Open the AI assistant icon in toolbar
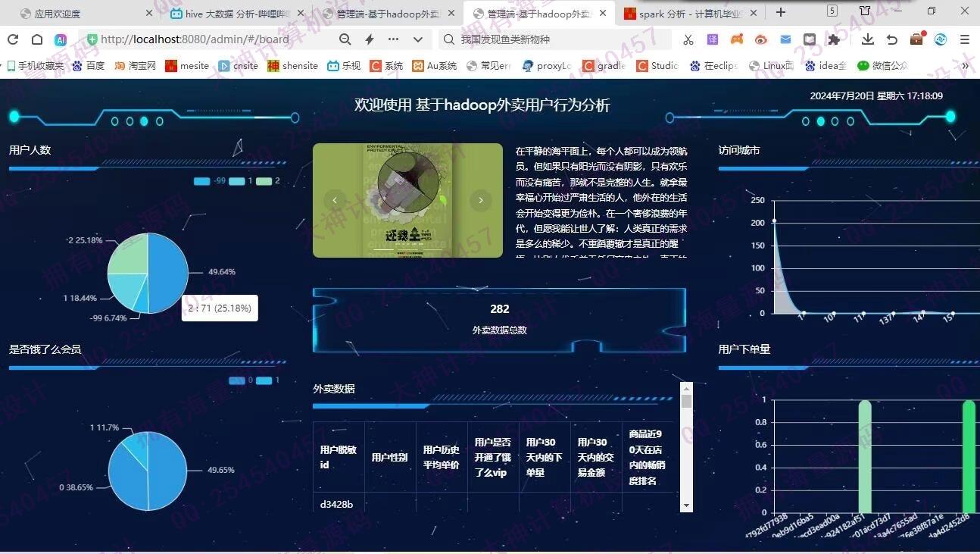 (61, 39)
